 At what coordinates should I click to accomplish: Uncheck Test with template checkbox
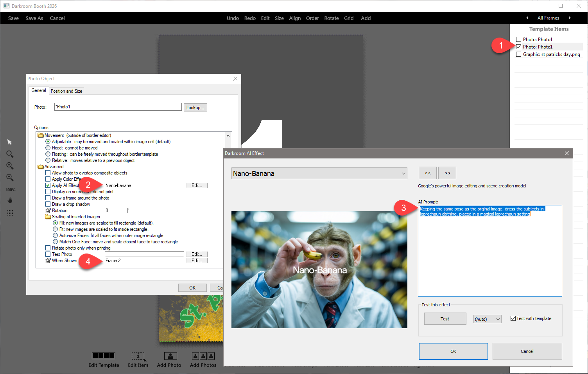(x=513, y=318)
